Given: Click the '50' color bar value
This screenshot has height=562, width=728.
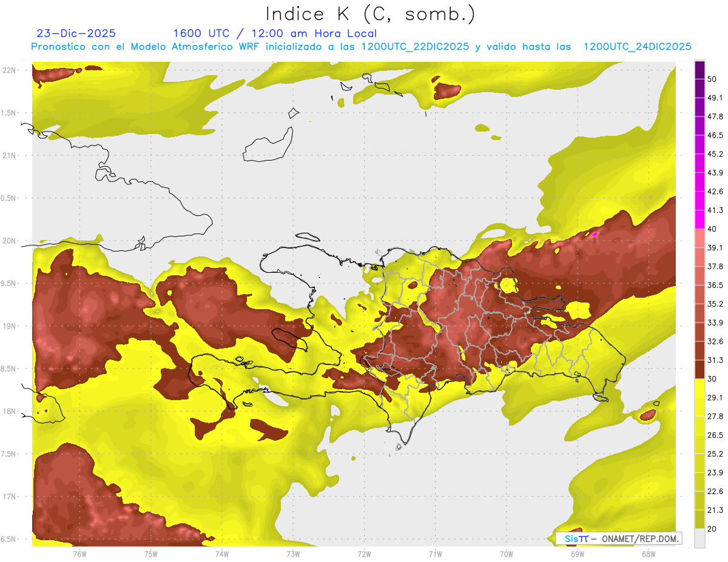Looking at the screenshot, I should (713, 79).
